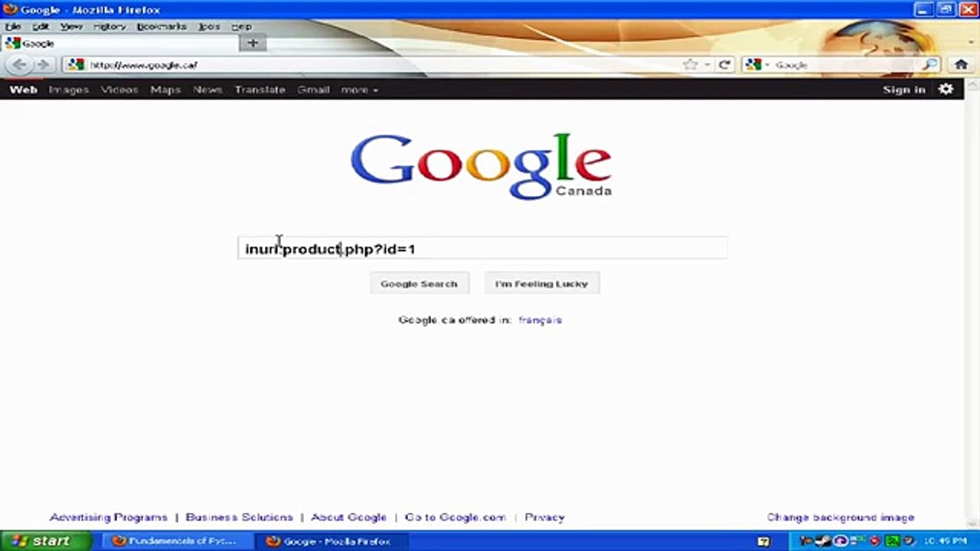The width and height of the screenshot is (980, 551).
Task: Select Google - Mozilla Firefox taskbar button
Action: [330, 541]
